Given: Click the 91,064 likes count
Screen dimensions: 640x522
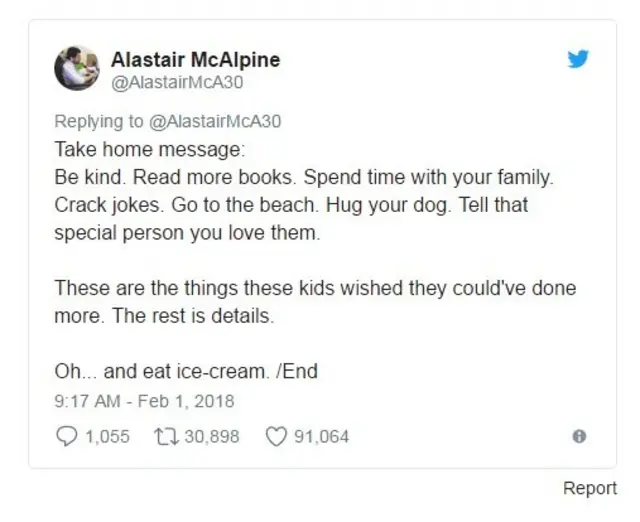Looking at the screenshot, I should (x=321, y=436).
